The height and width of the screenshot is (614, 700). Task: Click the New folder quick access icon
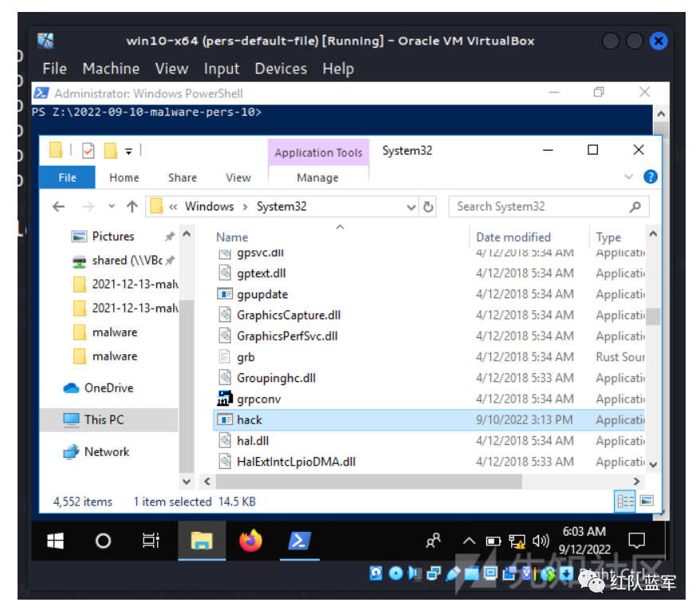(x=110, y=151)
